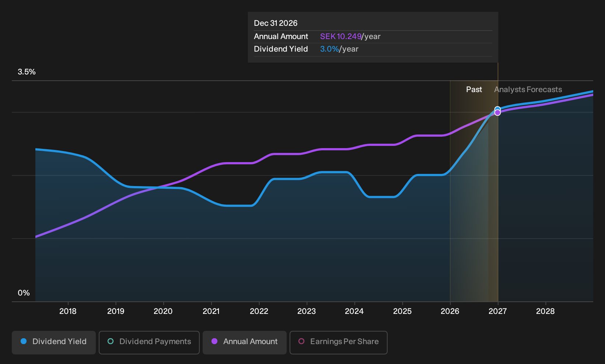Enable the Dividend Payments series
Screen dimensions: 605x364
pos(149,343)
